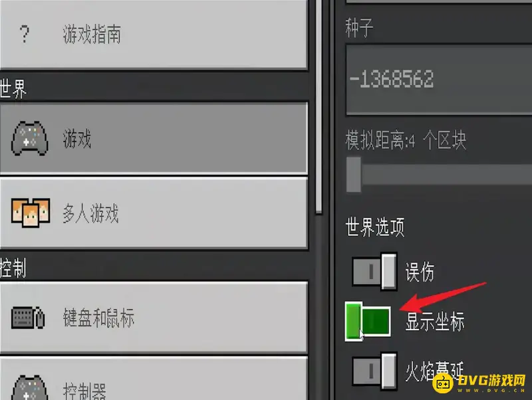This screenshot has width=532, height=400.
Task: Select the 游戏 settings tab
Action: [x=154, y=138]
